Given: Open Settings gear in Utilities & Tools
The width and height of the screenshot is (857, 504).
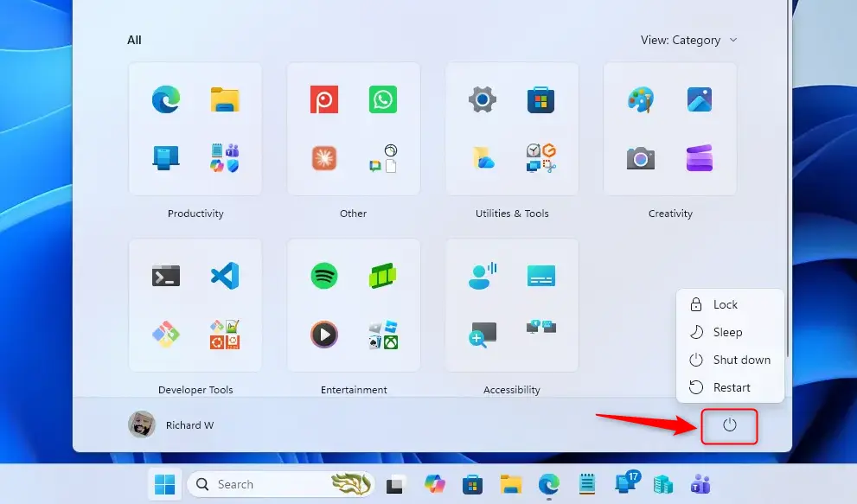Looking at the screenshot, I should 483,99.
